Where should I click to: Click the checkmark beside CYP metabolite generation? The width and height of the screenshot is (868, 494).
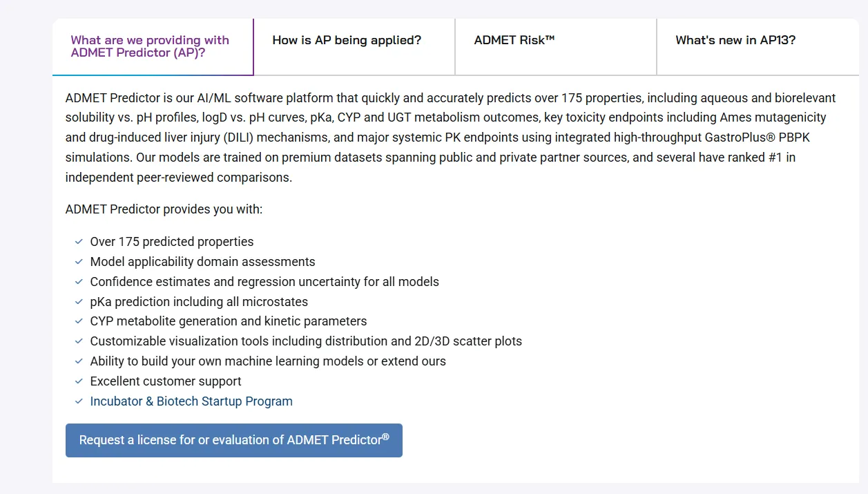79,322
